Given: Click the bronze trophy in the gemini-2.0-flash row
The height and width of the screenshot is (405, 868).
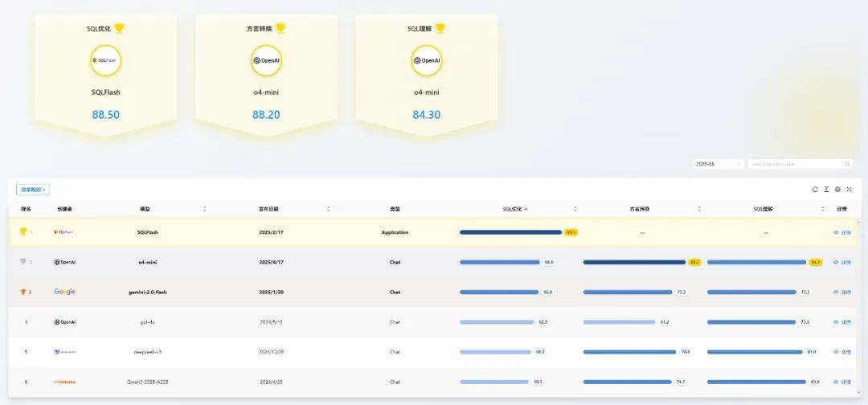Looking at the screenshot, I should point(23,292).
